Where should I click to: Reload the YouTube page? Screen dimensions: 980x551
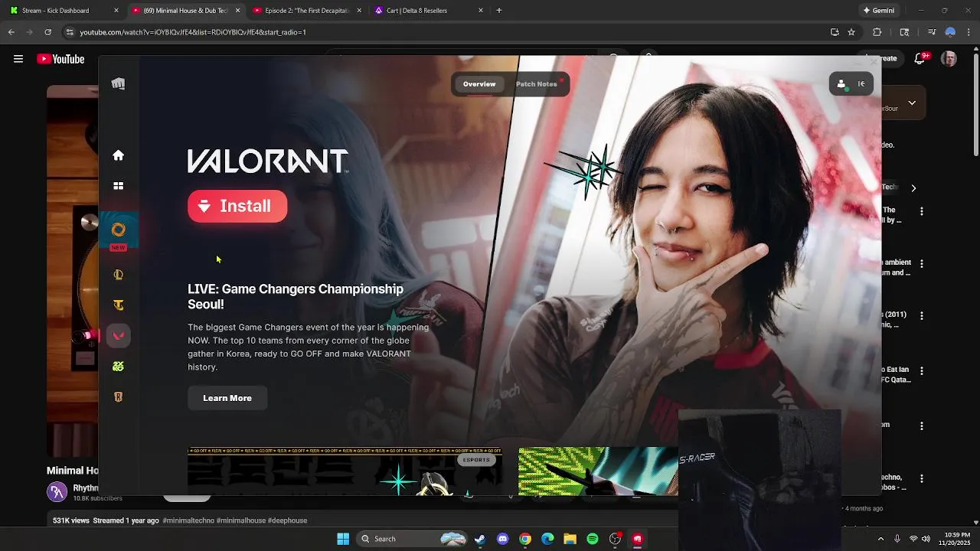pyautogui.click(x=47, y=32)
